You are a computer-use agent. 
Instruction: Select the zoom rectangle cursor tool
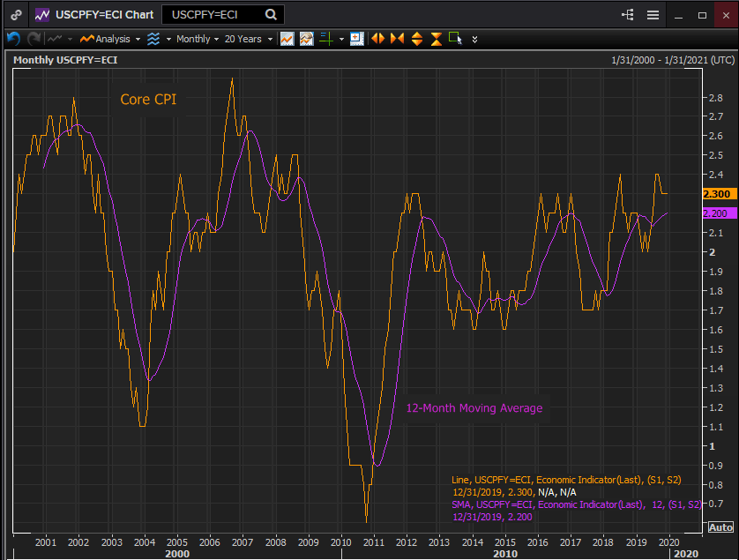455,39
